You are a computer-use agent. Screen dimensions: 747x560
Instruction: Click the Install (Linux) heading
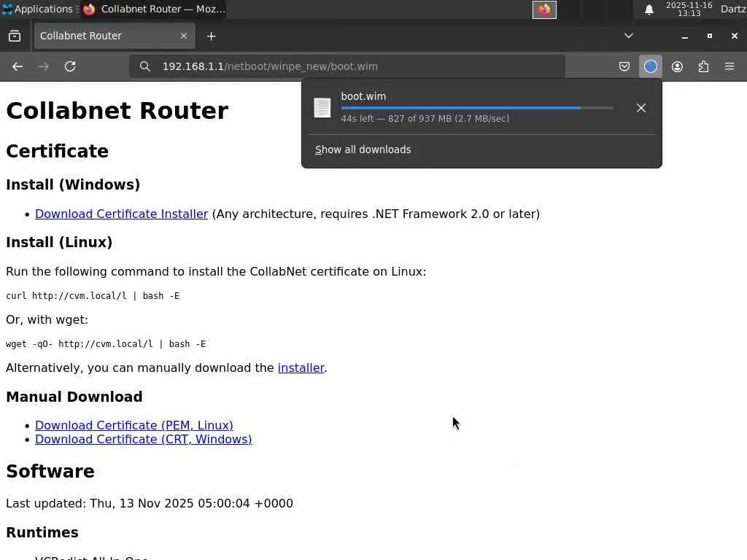tap(59, 242)
